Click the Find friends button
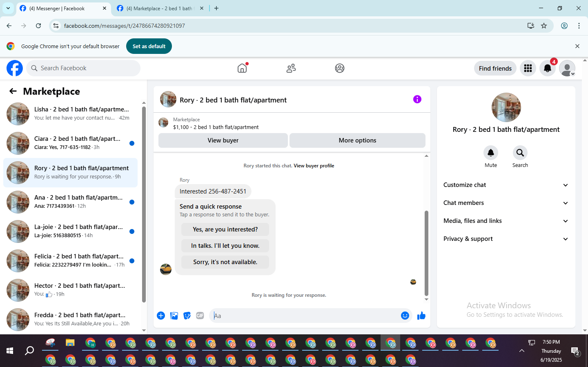The image size is (588, 367). [495, 68]
